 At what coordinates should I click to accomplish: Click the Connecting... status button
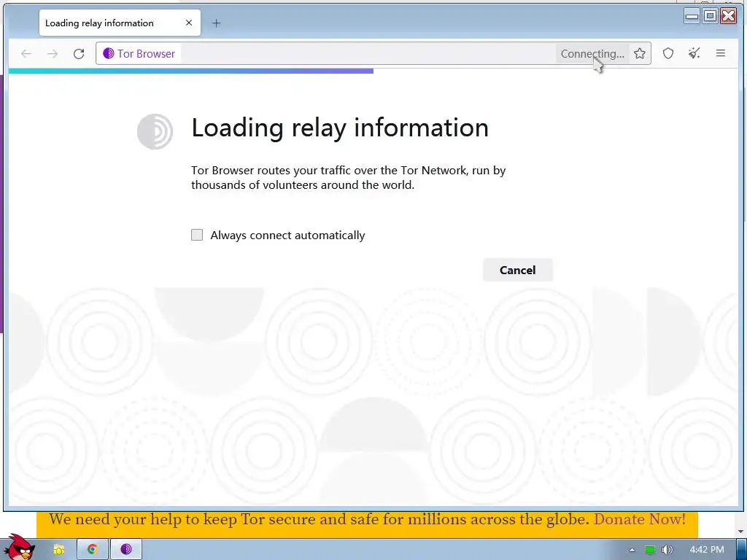[592, 54]
